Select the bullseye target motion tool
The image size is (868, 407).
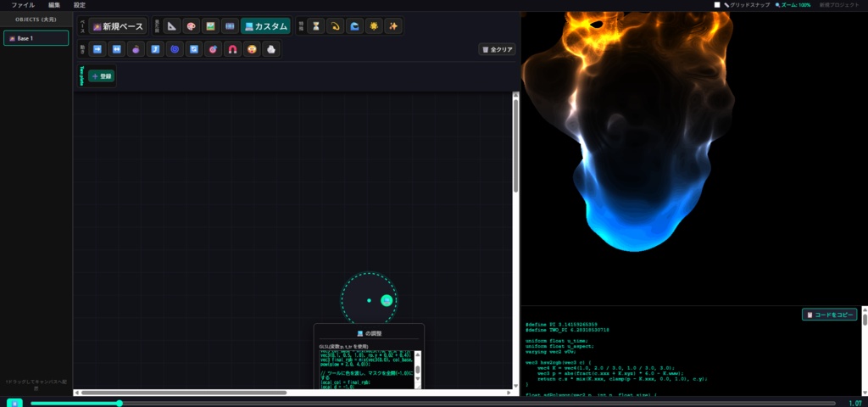coord(213,49)
